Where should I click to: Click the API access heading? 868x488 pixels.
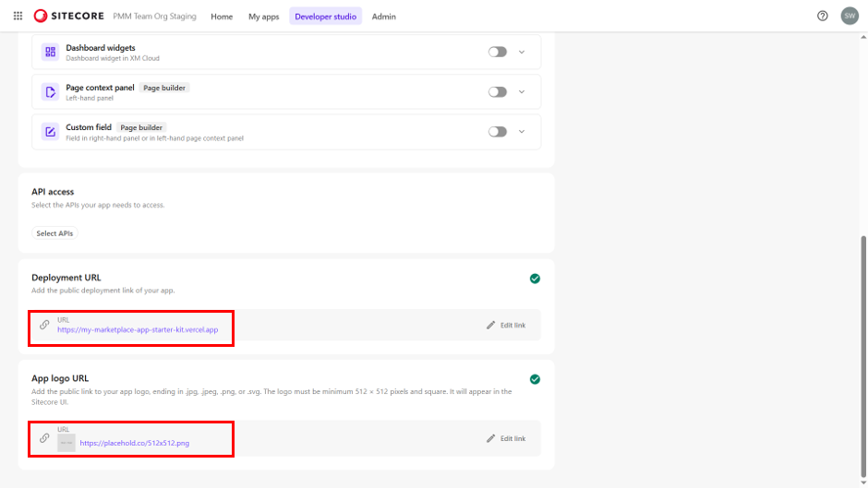point(53,192)
